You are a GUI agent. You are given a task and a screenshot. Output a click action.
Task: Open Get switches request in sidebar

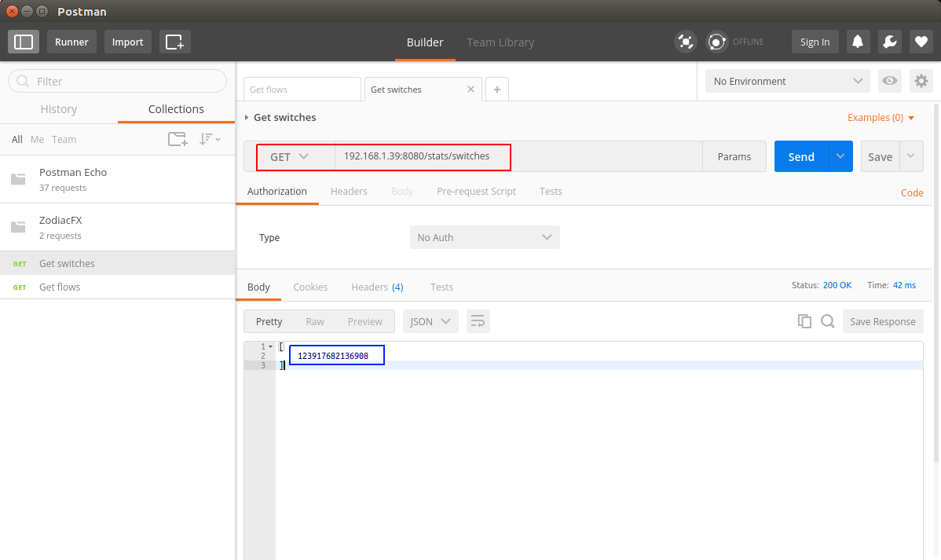coord(118,263)
